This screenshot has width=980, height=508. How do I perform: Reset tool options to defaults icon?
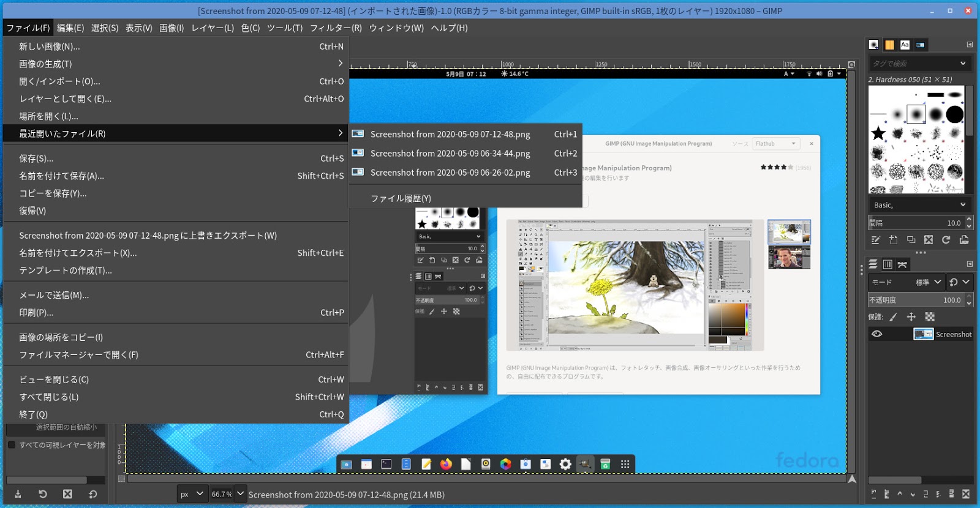point(92,494)
